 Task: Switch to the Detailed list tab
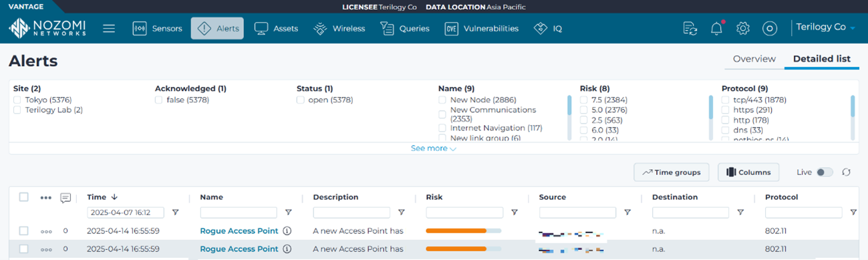(822, 59)
